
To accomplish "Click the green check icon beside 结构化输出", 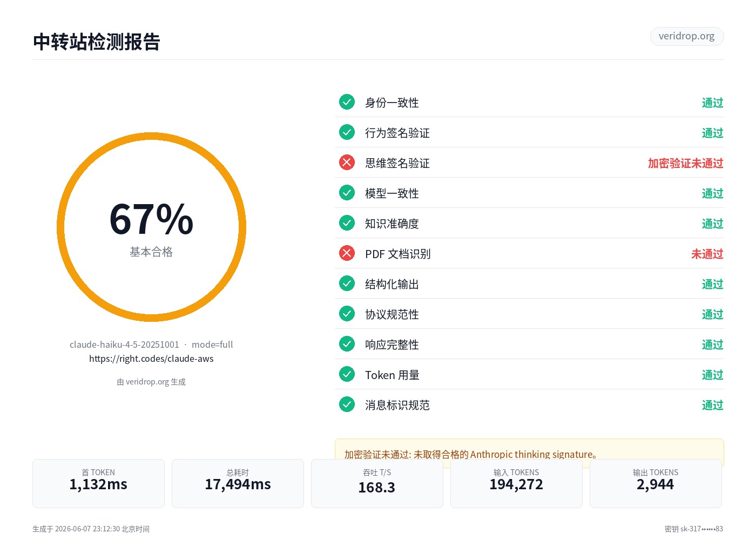I will pyautogui.click(x=347, y=283).
